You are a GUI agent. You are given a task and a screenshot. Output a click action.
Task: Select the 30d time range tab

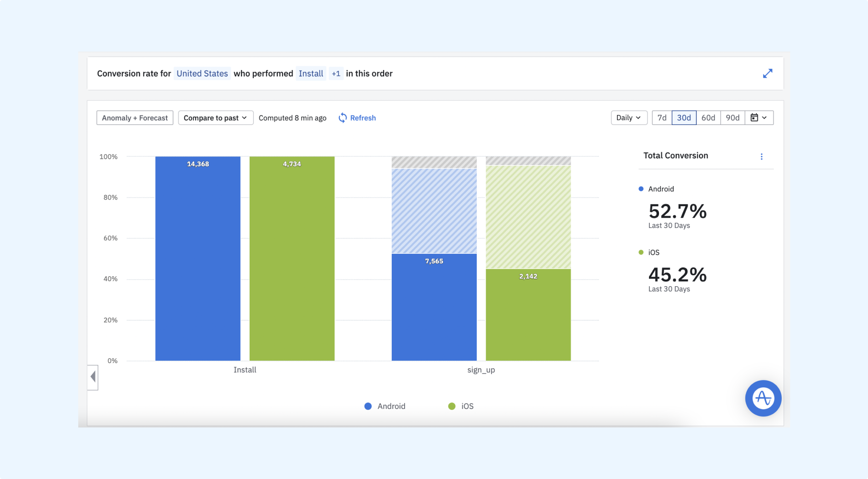684,118
